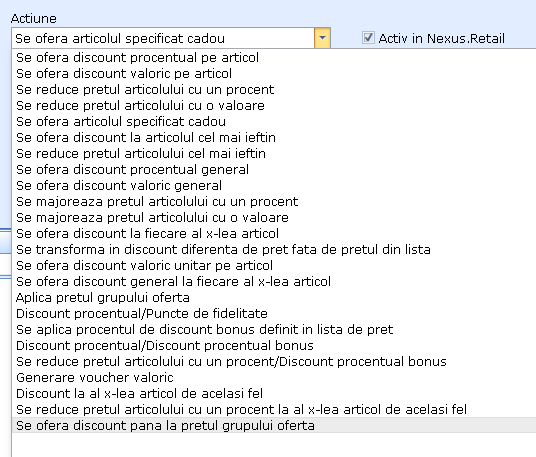The image size is (536, 457).
Task: Choose Se reduce pretul articolului cu un procent
Action: pos(274,90)
